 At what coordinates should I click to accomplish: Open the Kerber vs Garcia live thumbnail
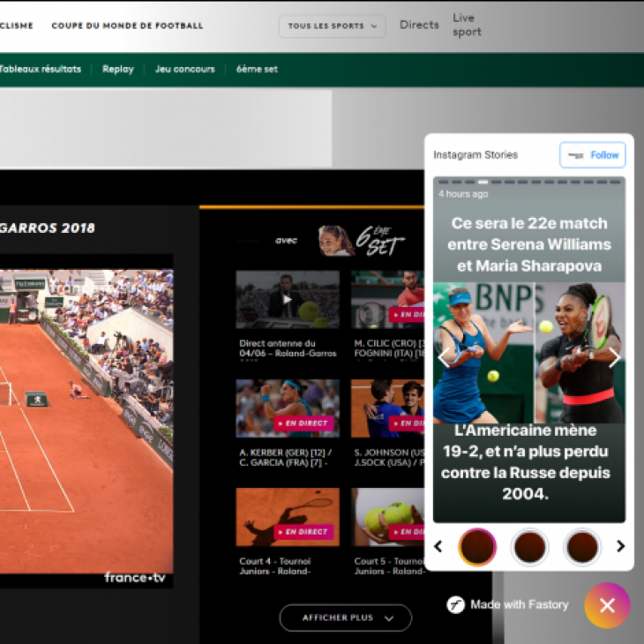[288, 408]
